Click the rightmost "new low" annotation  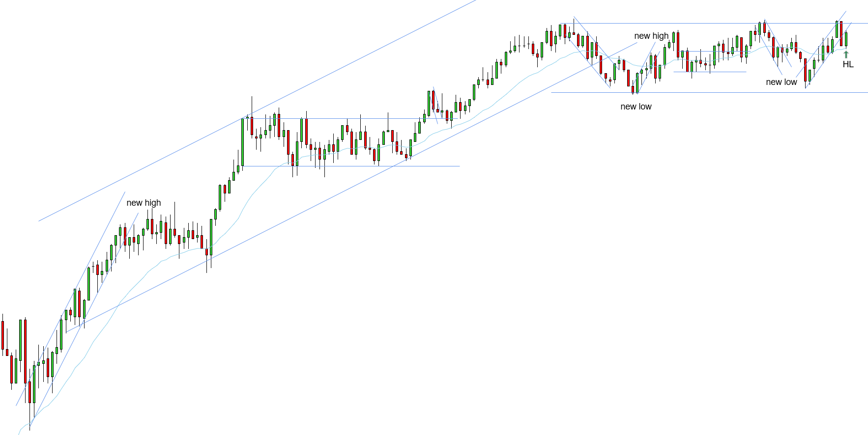781,82
